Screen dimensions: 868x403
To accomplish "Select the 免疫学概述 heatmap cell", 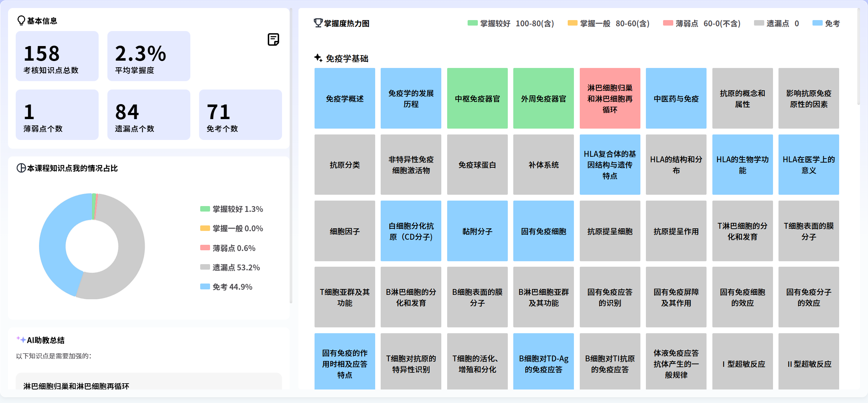I will point(344,98).
